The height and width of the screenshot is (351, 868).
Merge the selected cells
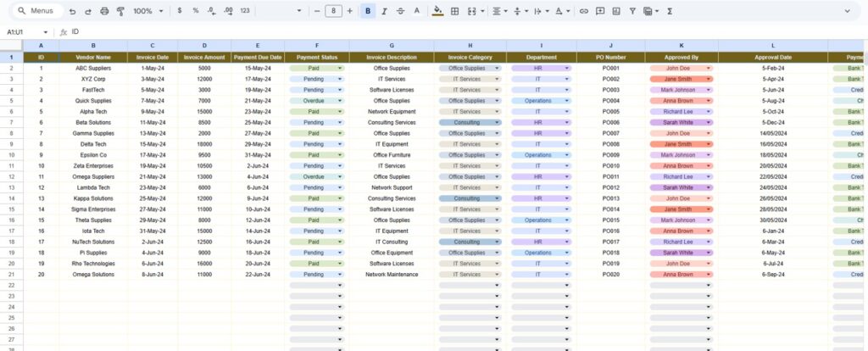(x=471, y=11)
